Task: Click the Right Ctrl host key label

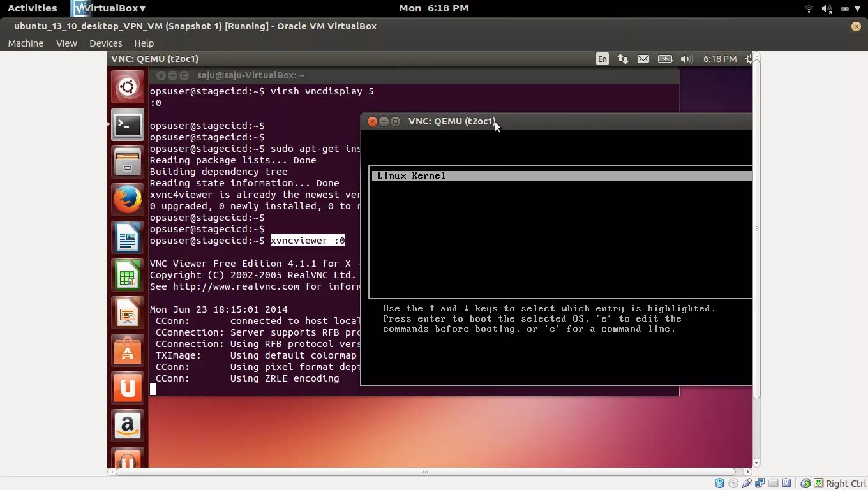Action: (x=846, y=483)
